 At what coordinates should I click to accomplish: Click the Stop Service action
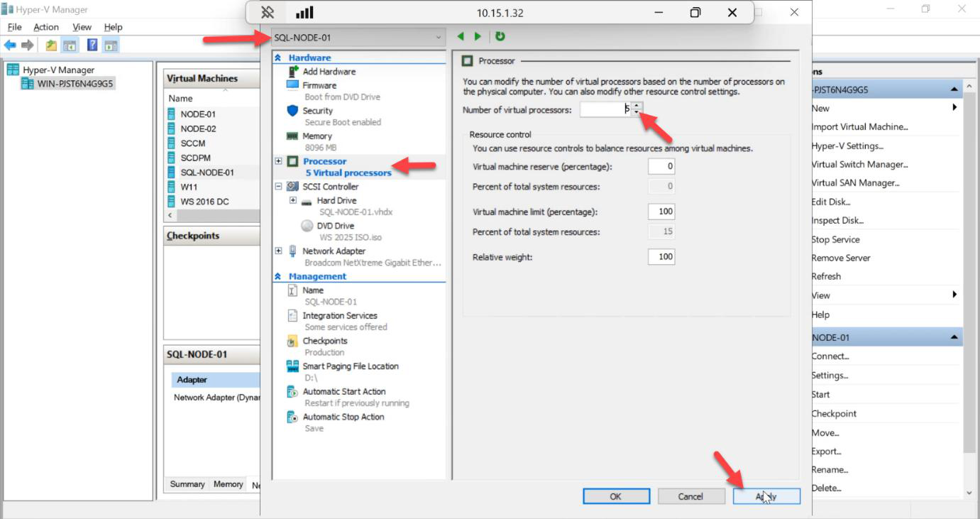click(x=835, y=239)
